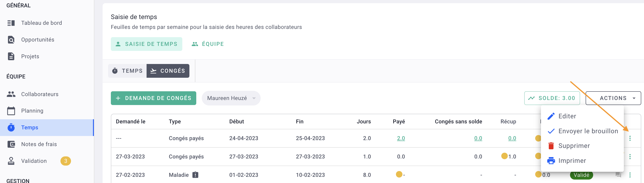This screenshot has width=644, height=183.
Task: Click the printer icon for Imprimer
Action: pyautogui.click(x=551, y=161)
